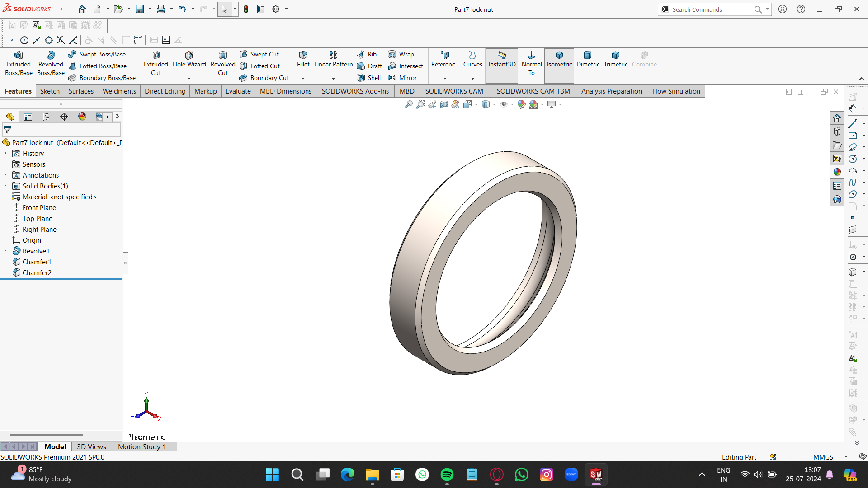
Task: Click the Extruded Boss/Base tool
Action: pos(19,63)
